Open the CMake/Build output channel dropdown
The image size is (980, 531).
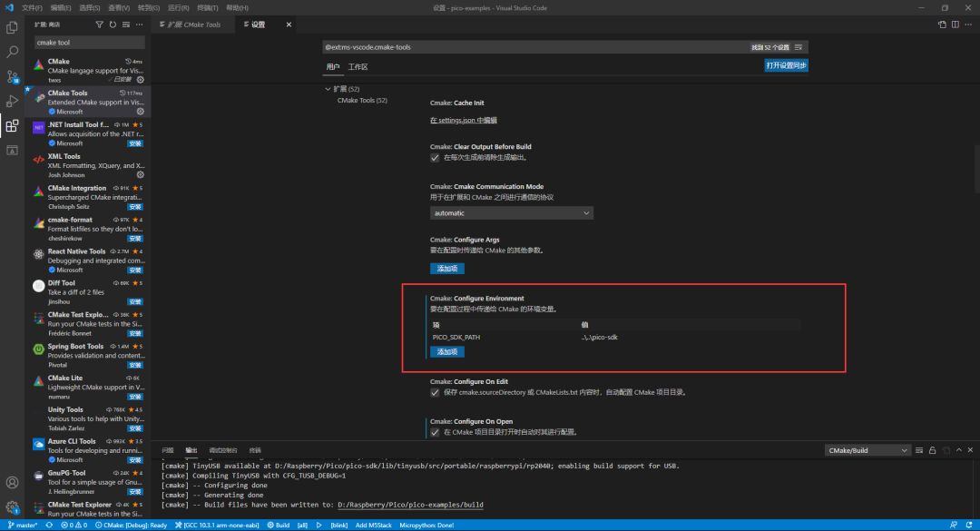[867, 450]
